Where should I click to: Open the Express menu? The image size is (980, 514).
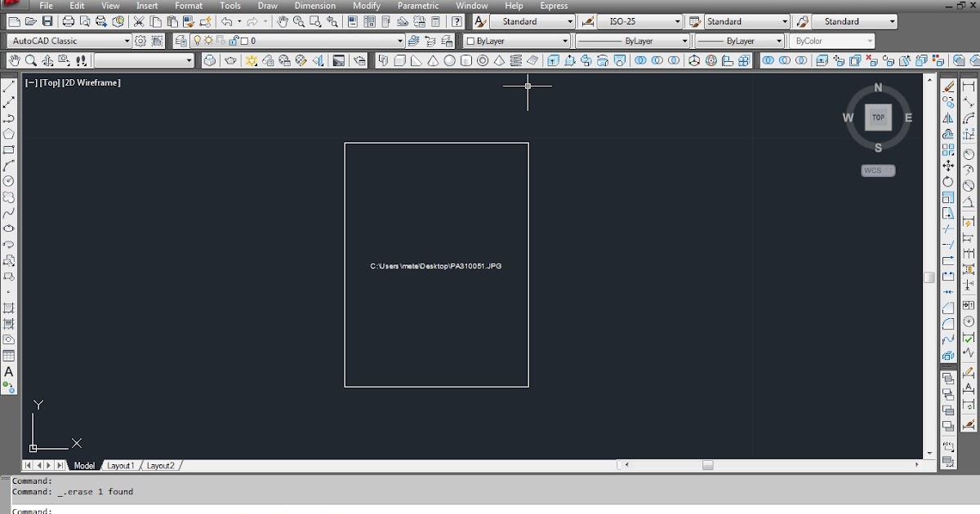(x=554, y=6)
